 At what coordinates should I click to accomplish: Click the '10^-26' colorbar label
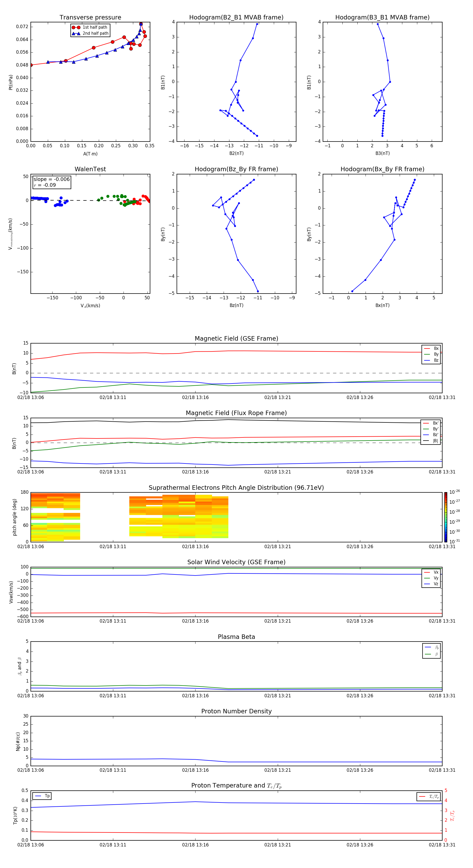pyautogui.click(x=455, y=492)
